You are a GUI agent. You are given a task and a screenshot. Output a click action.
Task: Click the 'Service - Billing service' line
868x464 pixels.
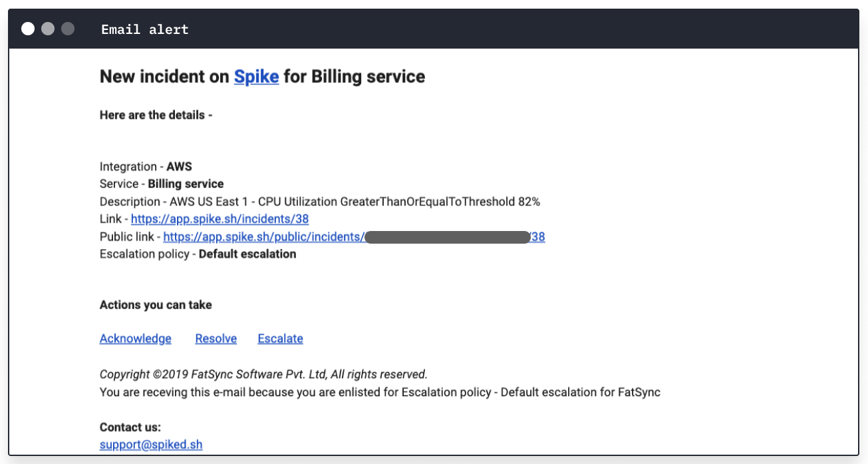click(162, 184)
